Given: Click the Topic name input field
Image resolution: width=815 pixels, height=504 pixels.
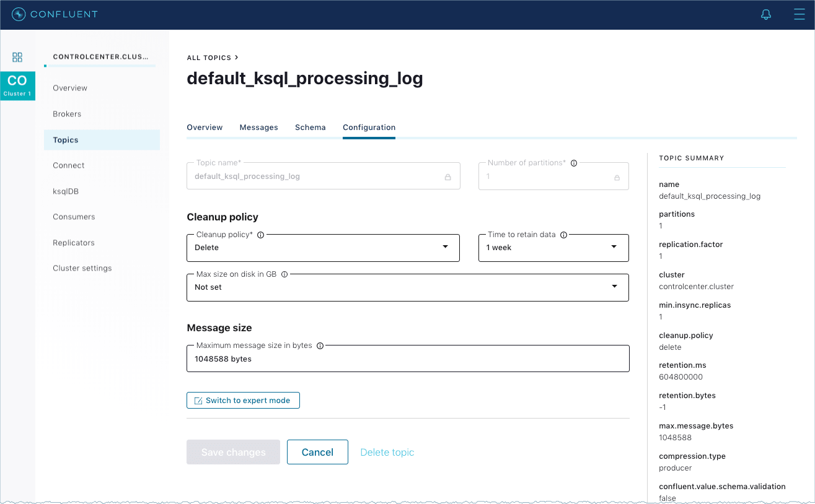Looking at the screenshot, I should pos(323,176).
